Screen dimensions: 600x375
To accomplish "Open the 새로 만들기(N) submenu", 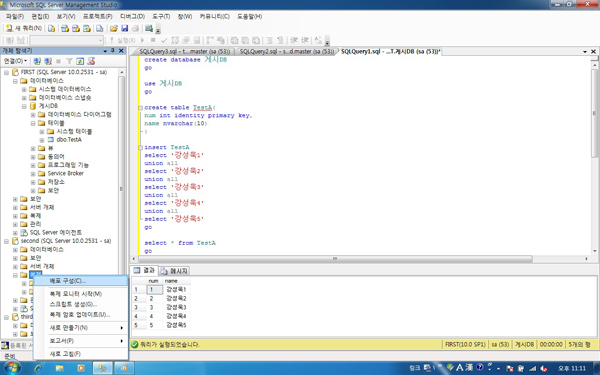I will 81,328.
